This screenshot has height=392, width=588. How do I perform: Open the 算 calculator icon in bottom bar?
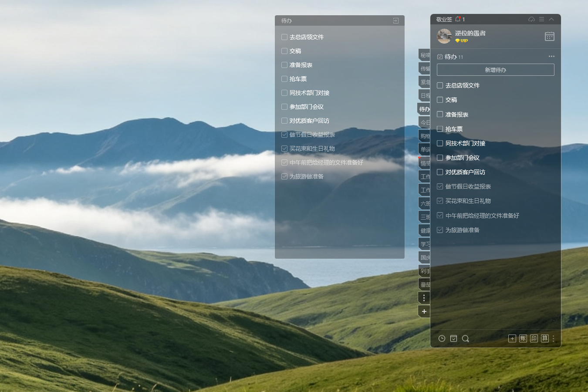[545, 338]
